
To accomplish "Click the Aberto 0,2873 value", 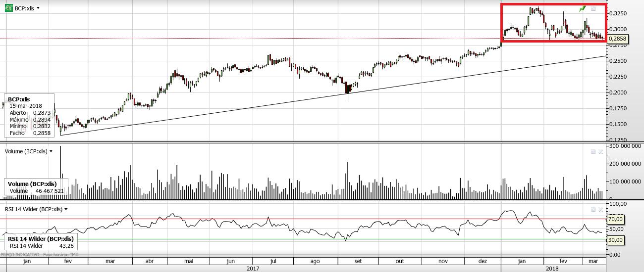I will coord(42,112).
